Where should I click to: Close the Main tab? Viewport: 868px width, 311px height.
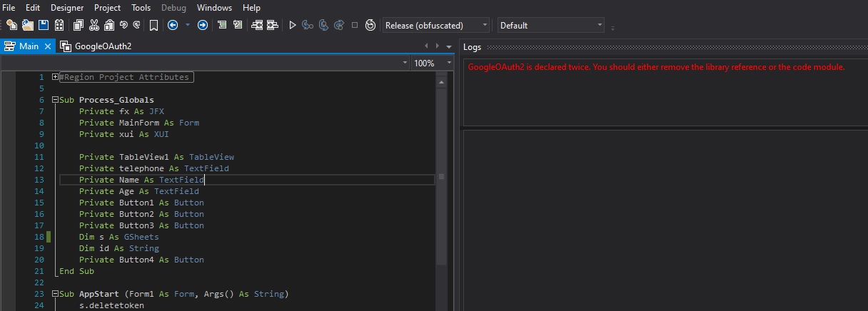point(48,46)
